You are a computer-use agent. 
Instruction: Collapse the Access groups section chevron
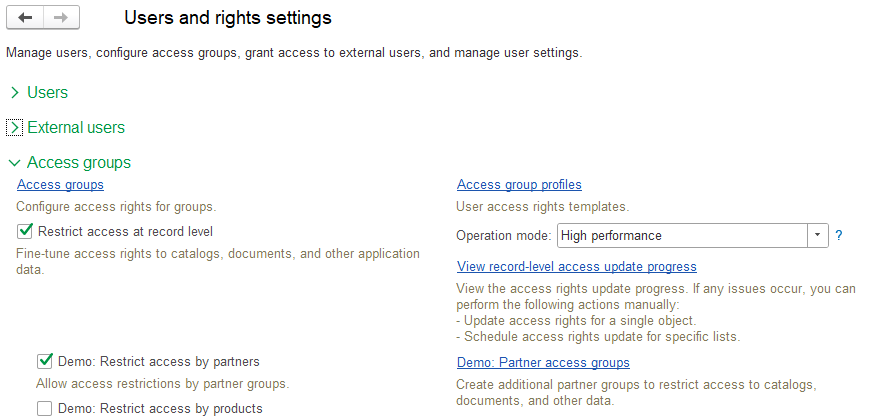point(15,163)
